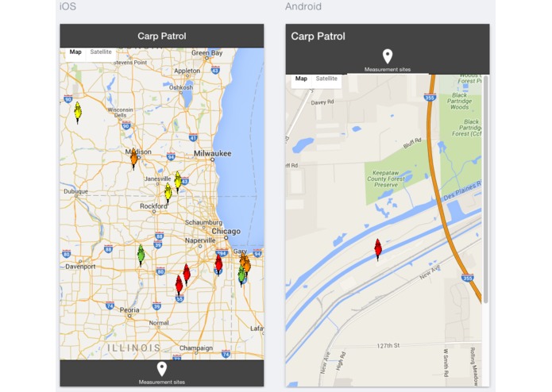Select upper red marker northeast of I-55 shield
The image size is (552, 392).
pos(187,275)
